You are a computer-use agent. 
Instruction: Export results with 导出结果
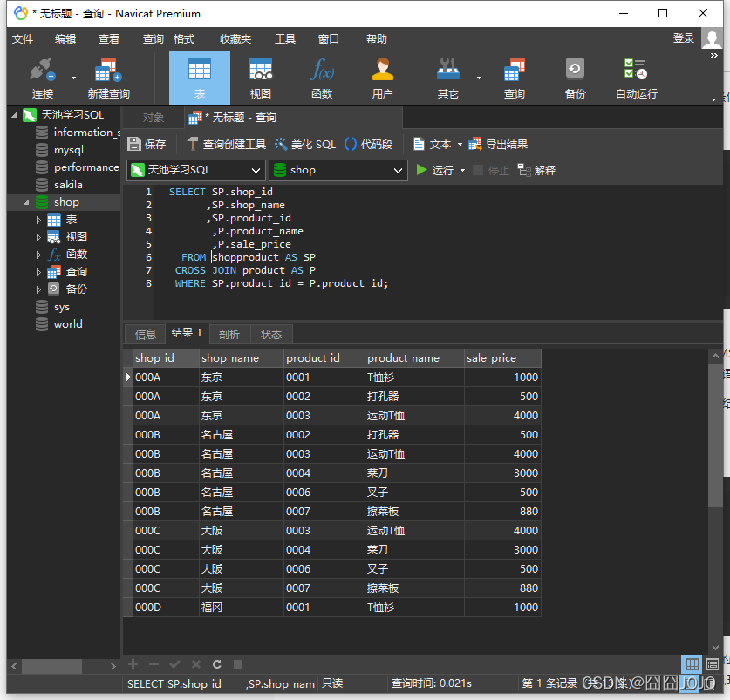pyautogui.click(x=498, y=145)
